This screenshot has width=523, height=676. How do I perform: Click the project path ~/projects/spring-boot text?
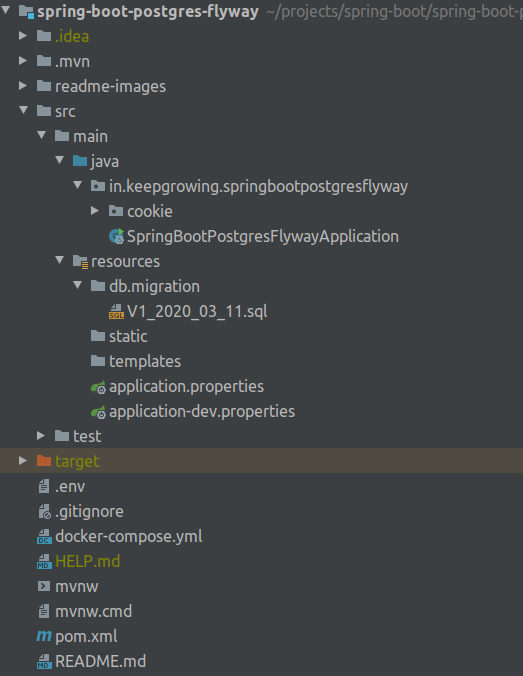395,12
